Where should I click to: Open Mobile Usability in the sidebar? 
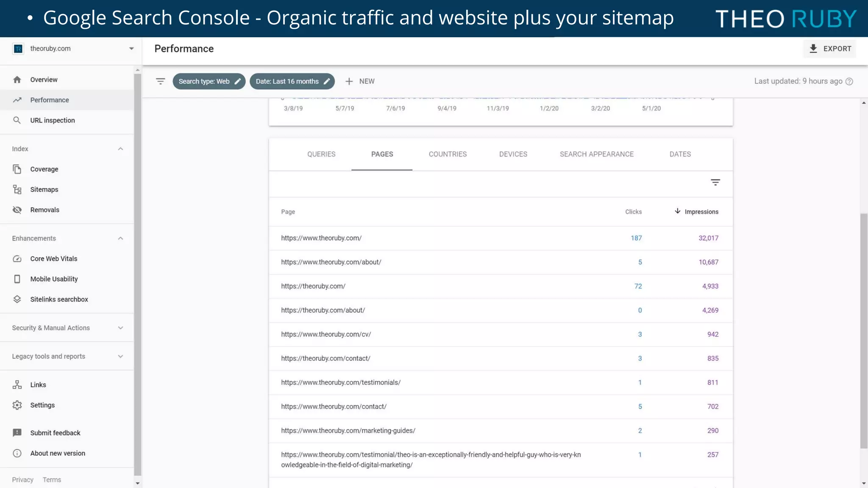(67, 279)
